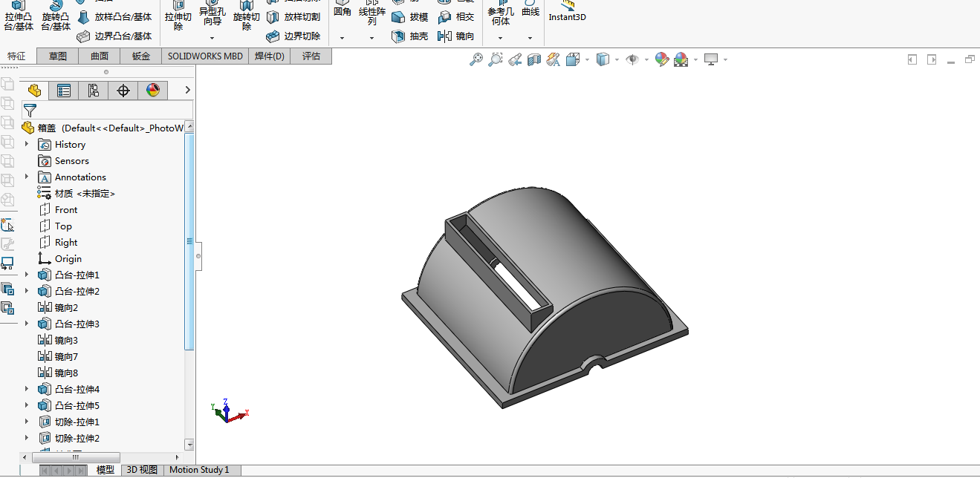Click the DisplayManager color ball icon
Image resolution: width=980 pixels, height=478 pixels.
[153, 91]
